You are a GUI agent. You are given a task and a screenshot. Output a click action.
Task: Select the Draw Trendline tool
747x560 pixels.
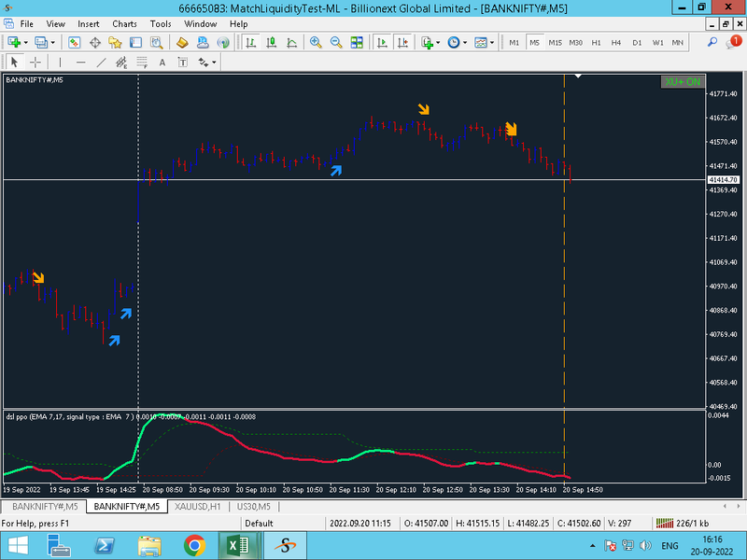tap(102, 63)
